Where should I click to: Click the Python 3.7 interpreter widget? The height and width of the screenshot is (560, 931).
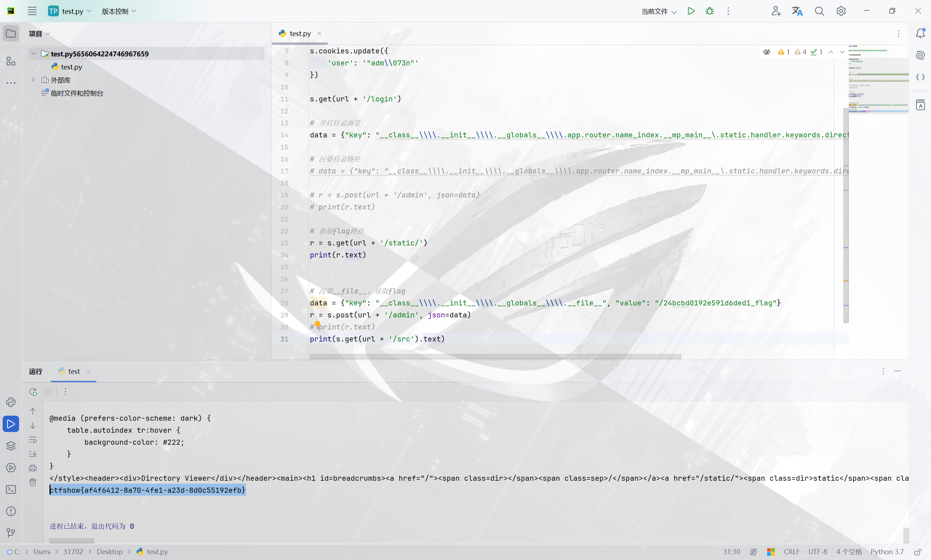coord(887,552)
